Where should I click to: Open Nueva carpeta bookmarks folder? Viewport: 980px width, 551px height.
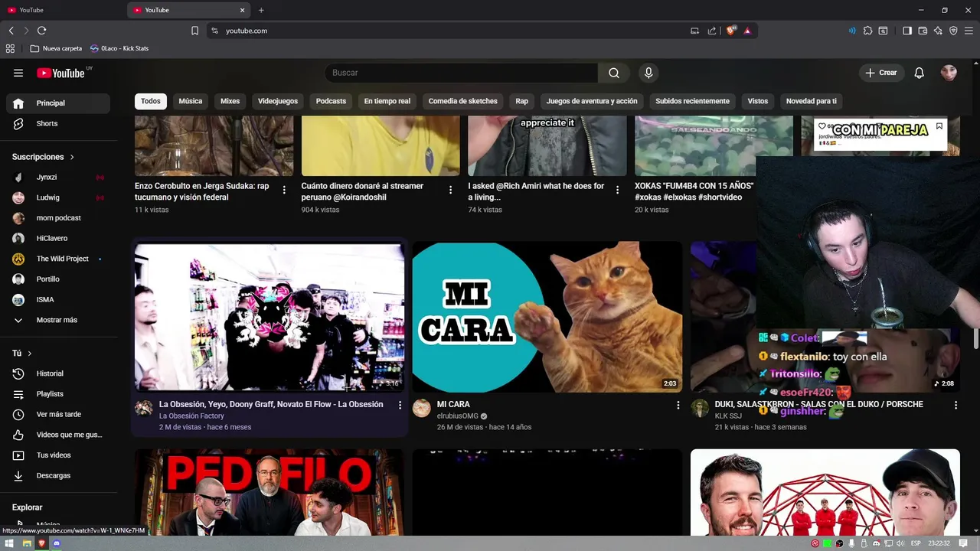56,48
